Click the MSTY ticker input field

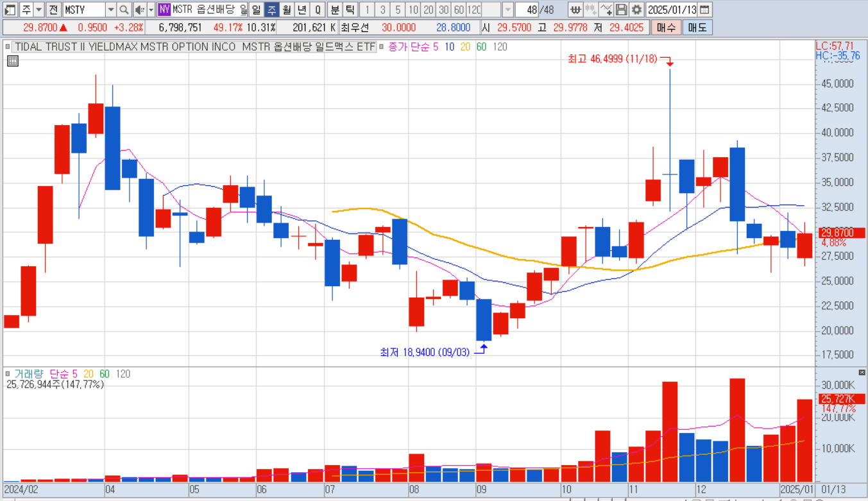coord(83,10)
